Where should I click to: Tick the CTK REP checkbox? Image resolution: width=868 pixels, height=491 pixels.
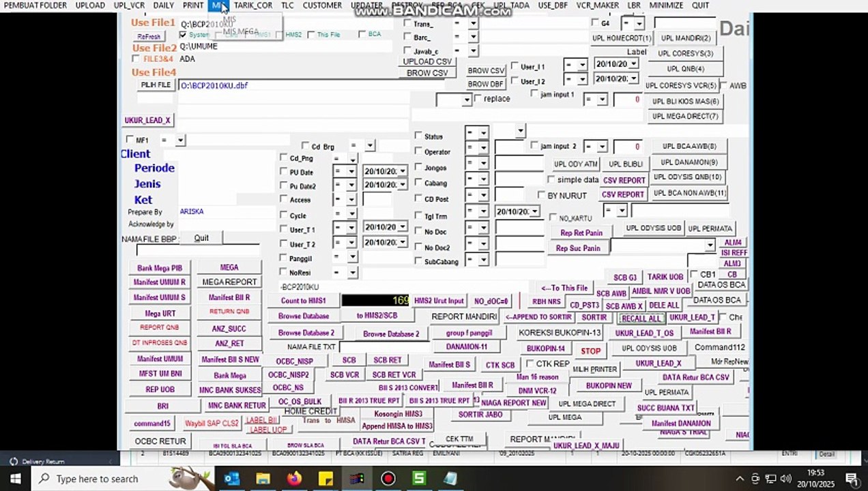[x=530, y=363]
